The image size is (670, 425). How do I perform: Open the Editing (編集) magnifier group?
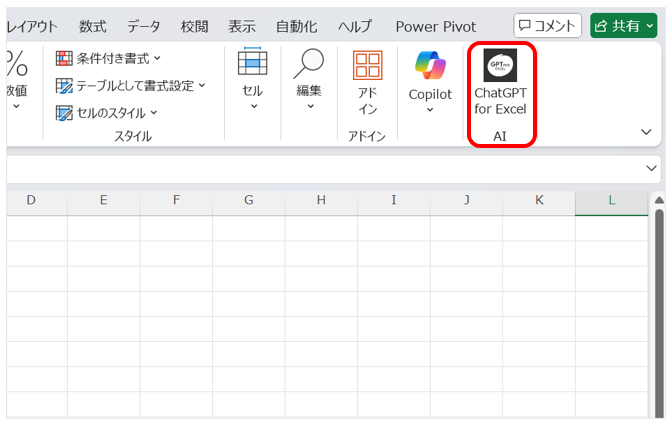[309, 79]
